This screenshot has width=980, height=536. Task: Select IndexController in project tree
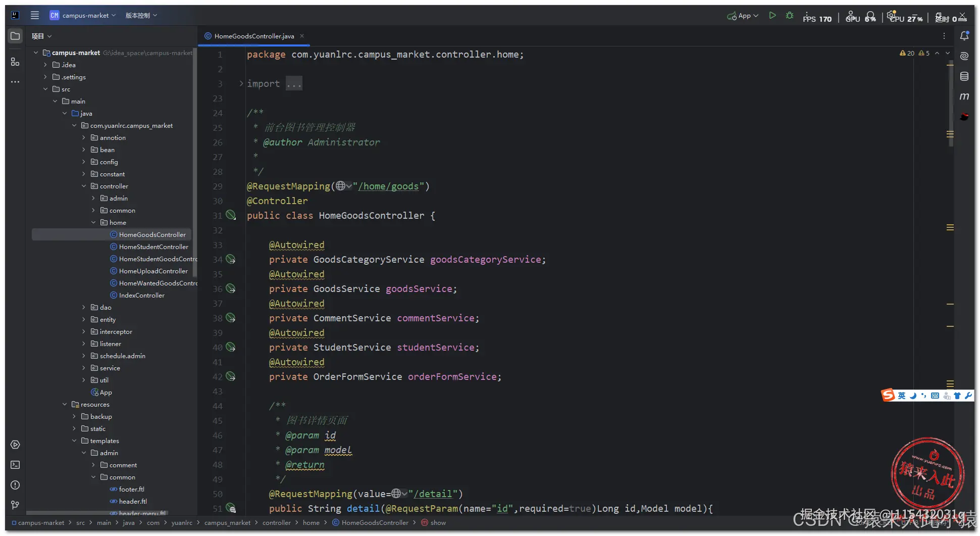tap(141, 295)
